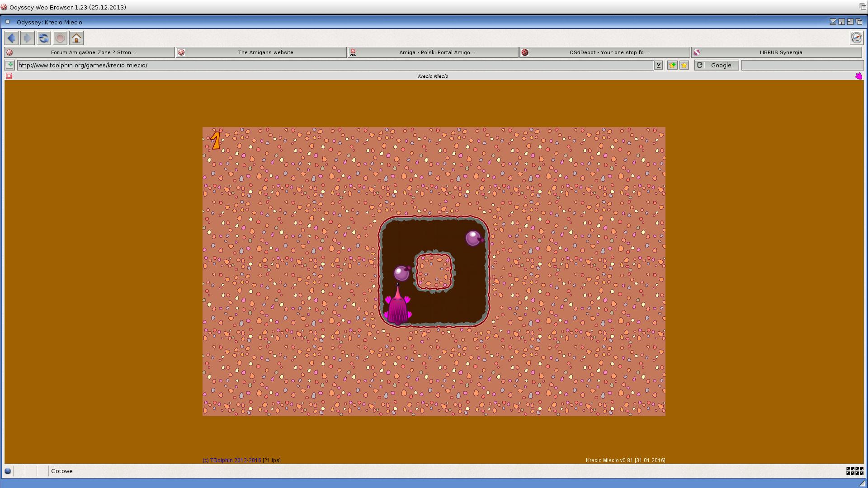Click the grid icon in status bar corner

point(854,471)
